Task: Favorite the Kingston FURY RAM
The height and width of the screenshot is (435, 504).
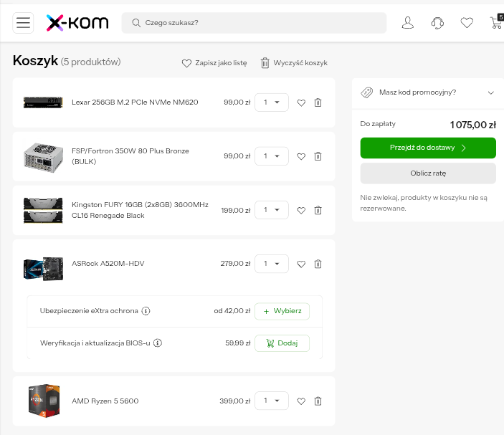Action: [301, 210]
